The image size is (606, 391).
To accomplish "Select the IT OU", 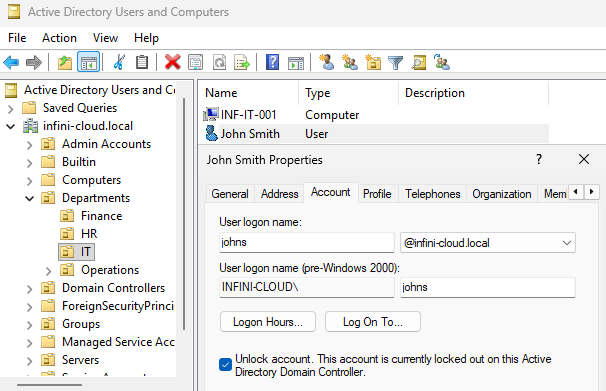I will (x=77, y=252).
